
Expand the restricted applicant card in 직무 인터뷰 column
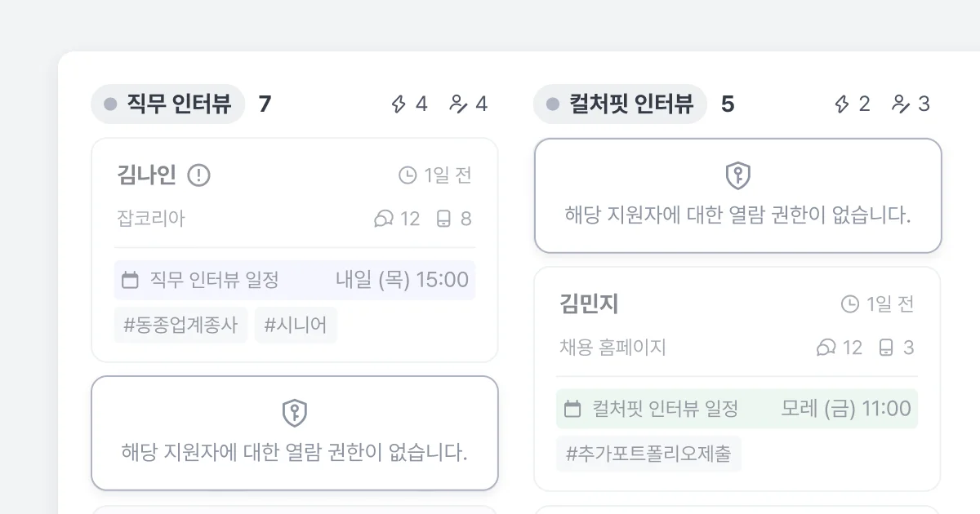point(296,432)
